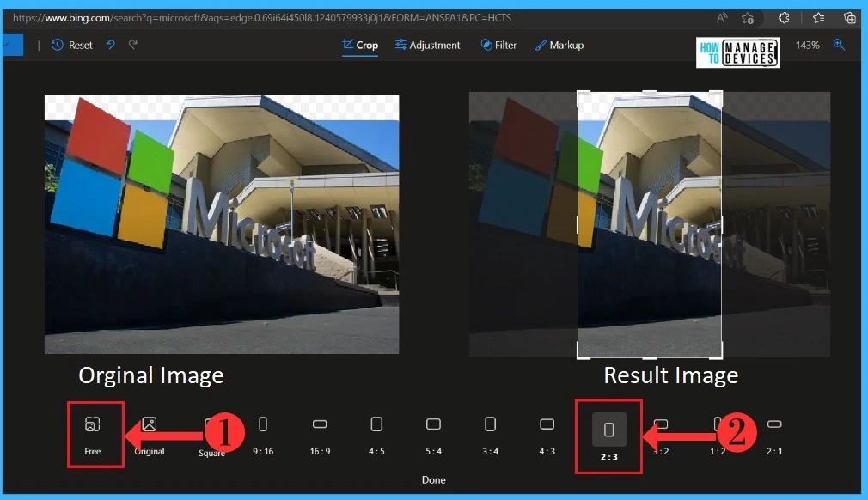Add this page to favorites
Viewport: 868px width, 500px height.
point(748,18)
